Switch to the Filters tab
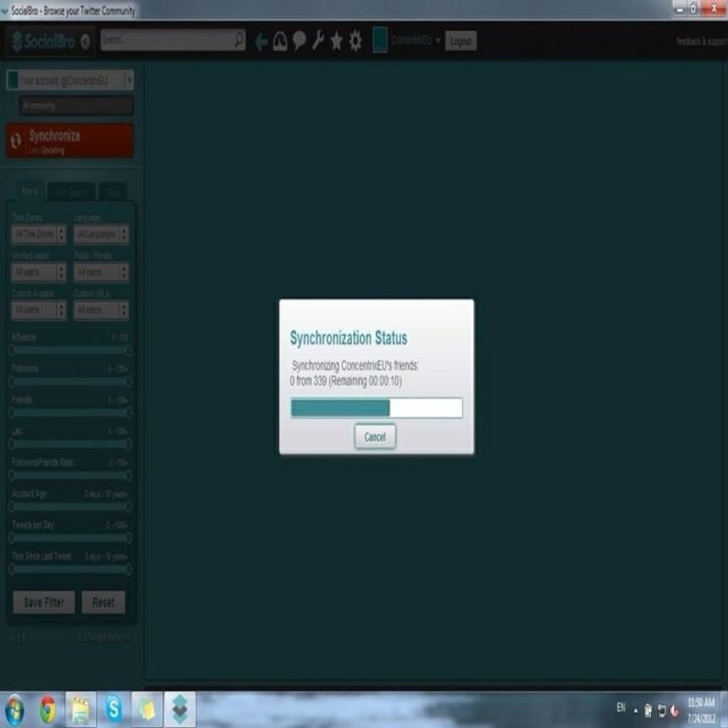 click(30, 192)
